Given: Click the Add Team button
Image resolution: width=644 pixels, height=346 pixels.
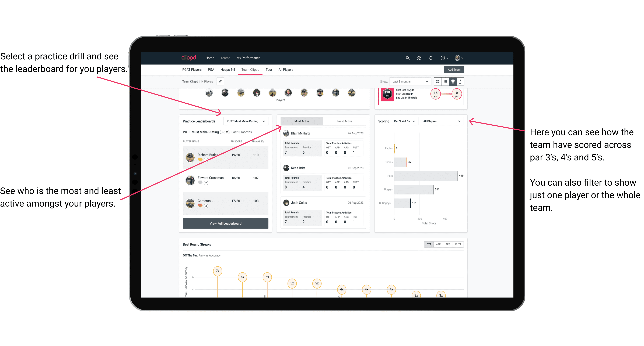Looking at the screenshot, I should [x=454, y=69].
